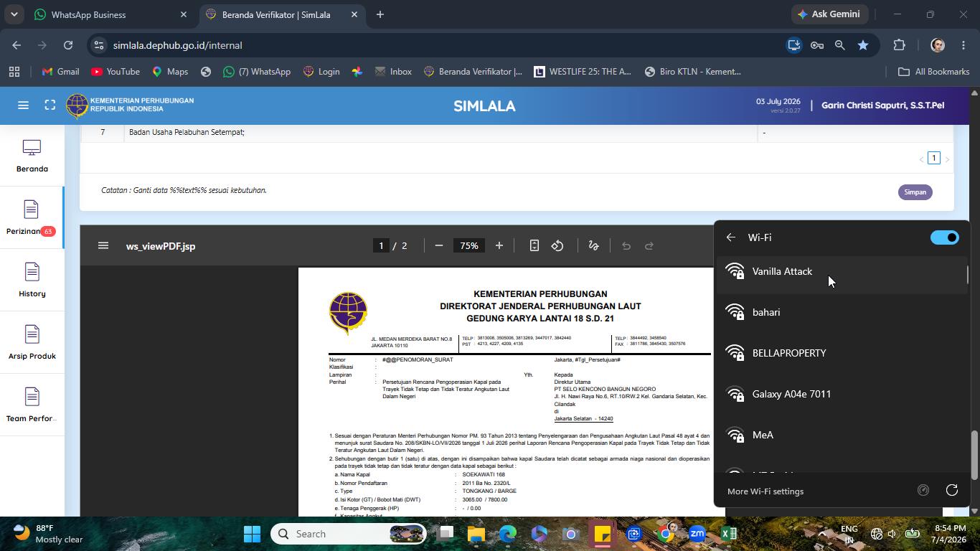Open the Gmail bookmark

coord(60,72)
